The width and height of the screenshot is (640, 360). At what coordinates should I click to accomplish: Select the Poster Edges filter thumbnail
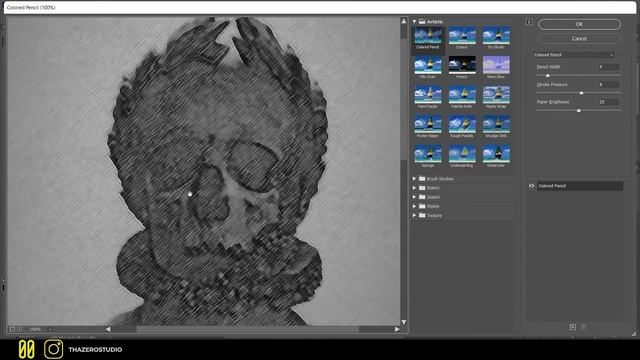point(427,124)
